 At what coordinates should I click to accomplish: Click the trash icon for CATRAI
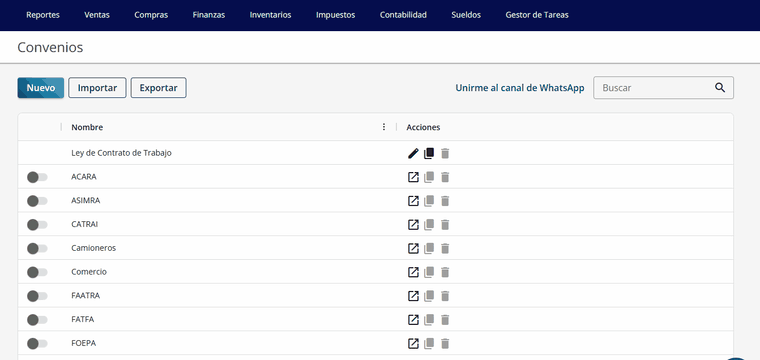445,225
